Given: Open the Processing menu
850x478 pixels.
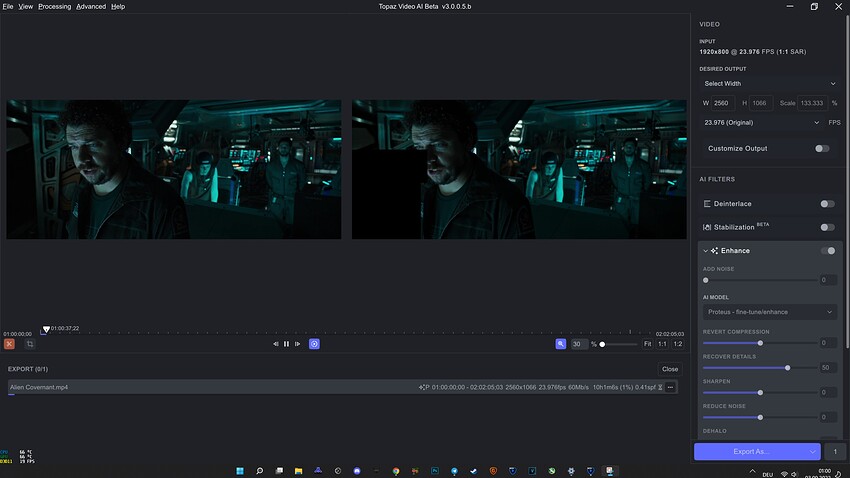Looking at the screenshot, I should click(54, 6).
